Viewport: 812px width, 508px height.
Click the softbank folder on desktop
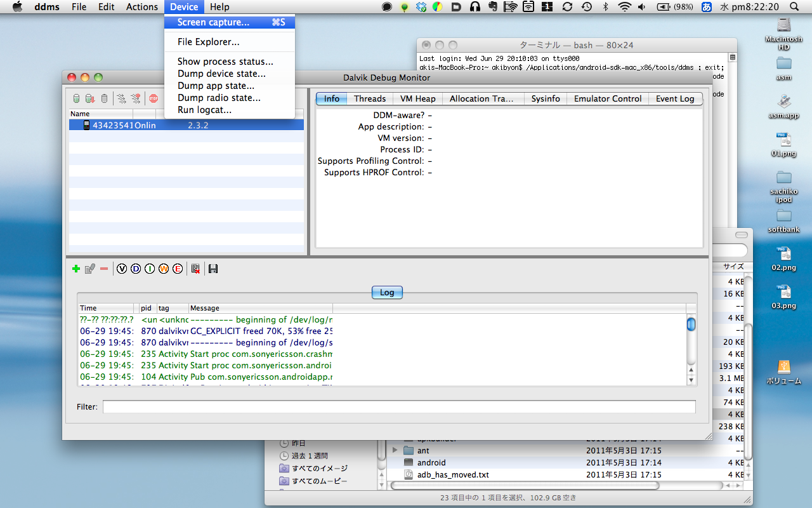784,221
